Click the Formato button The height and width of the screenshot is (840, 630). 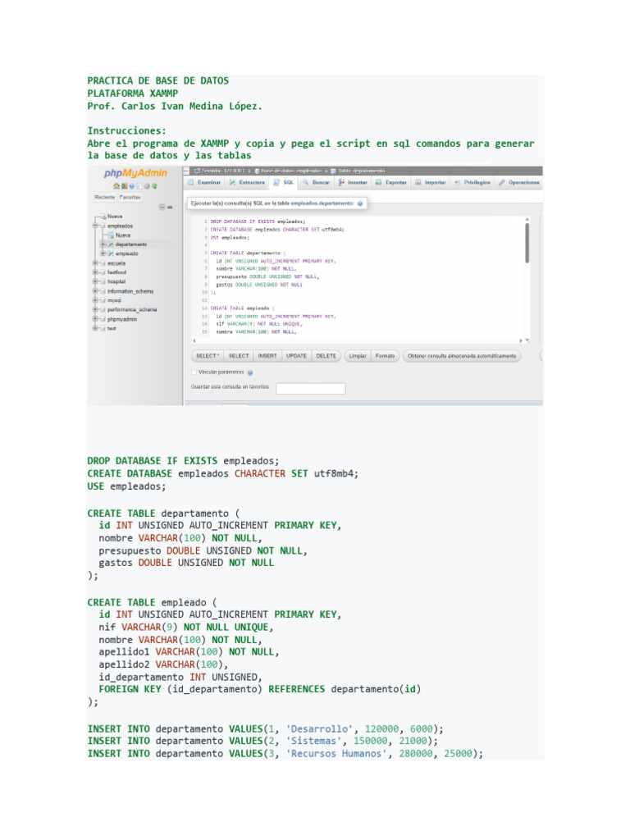(x=386, y=356)
